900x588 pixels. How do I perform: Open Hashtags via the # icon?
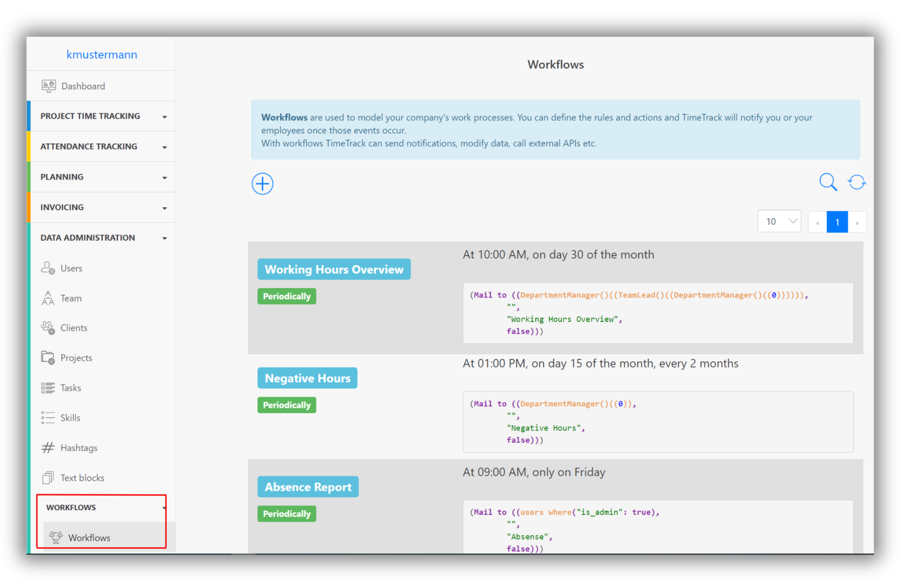point(48,447)
